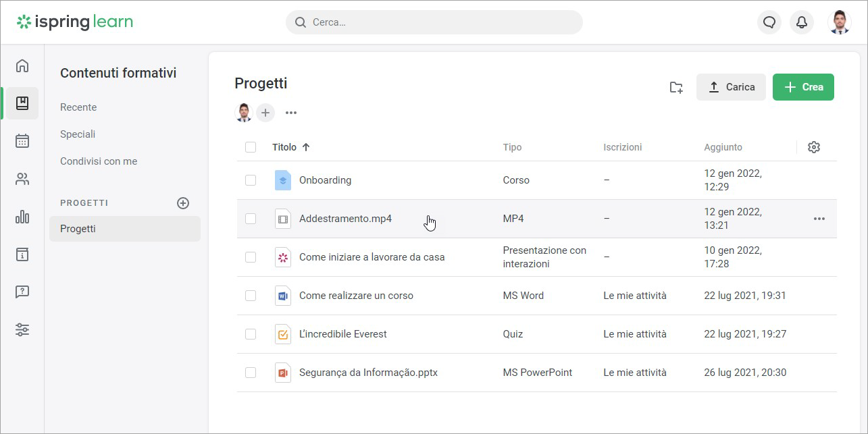Select the Addestramento.mp4 checkbox

coord(251,219)
